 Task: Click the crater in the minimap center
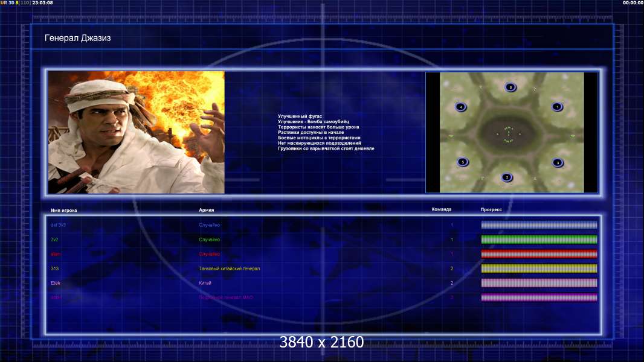pyautogui.click(x=509, y=135)
